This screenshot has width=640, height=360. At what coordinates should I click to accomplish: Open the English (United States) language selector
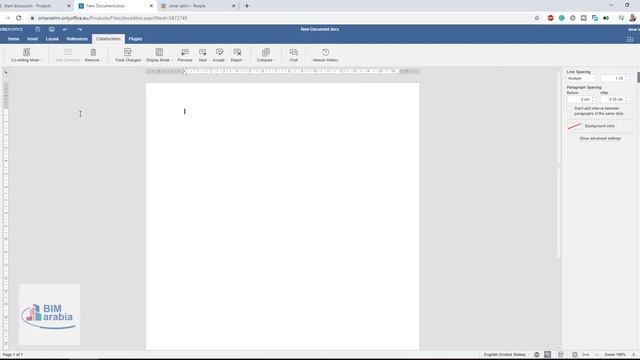tap(505, 355)
